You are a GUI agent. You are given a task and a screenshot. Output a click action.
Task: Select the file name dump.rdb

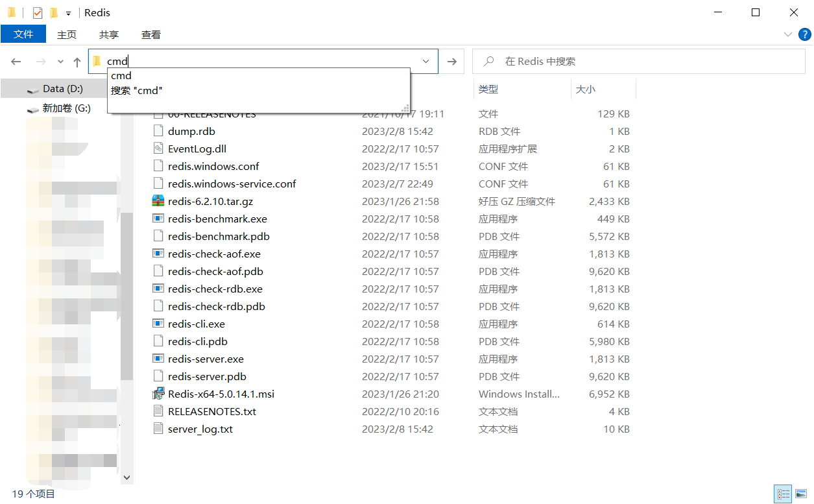pos(191,131)
